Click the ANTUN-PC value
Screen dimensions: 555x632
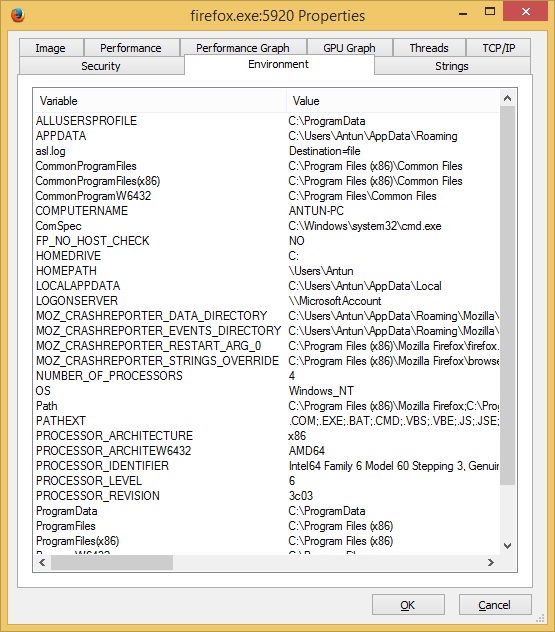(x=316, y=211)
